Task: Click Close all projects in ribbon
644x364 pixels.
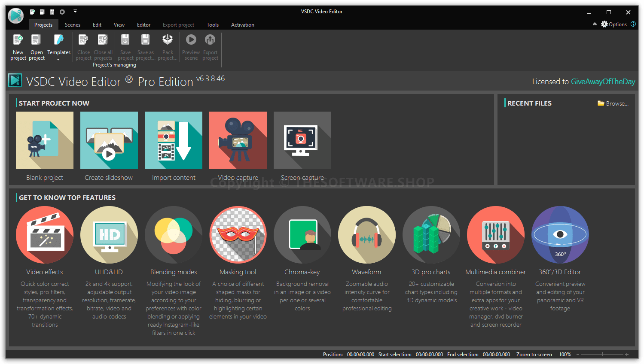Action: point(103,47)
